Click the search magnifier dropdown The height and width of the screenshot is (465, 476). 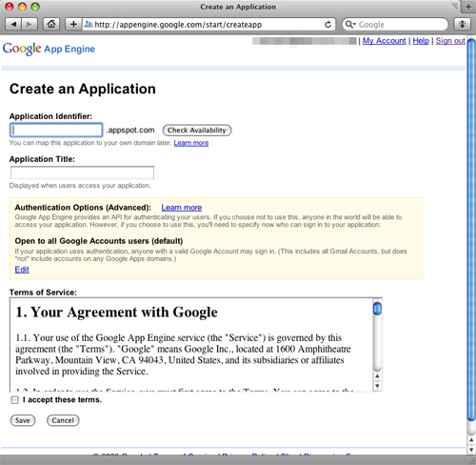pyautogui.click(x=350, y=25)
